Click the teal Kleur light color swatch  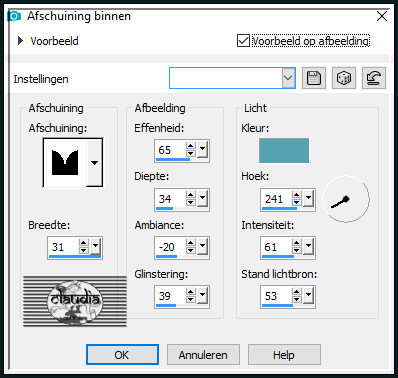[284, 151]
